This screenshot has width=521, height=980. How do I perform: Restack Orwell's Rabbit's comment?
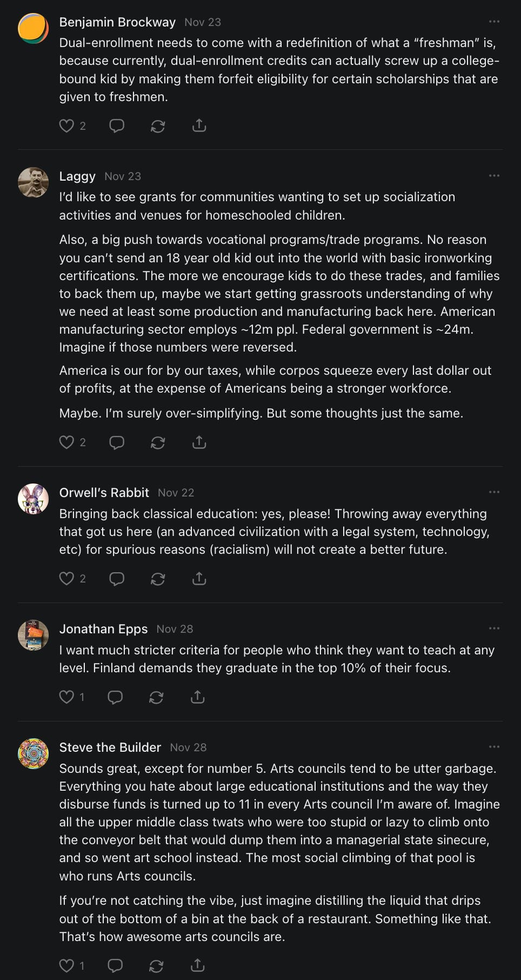(x=158, y=579)
